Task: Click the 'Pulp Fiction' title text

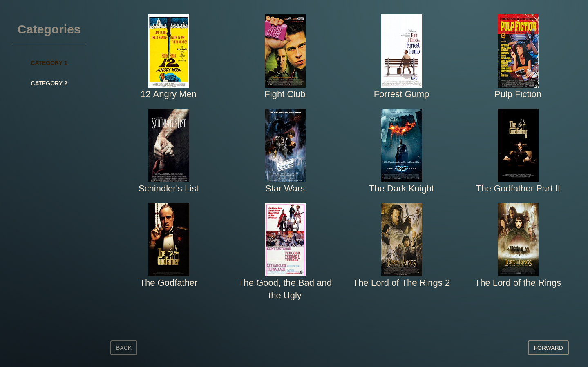Action: (518, 94)
